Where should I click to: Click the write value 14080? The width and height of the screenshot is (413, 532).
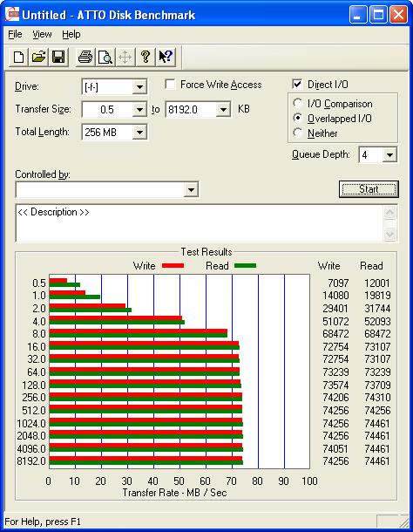pyautogui.click(x=335, y=296)
